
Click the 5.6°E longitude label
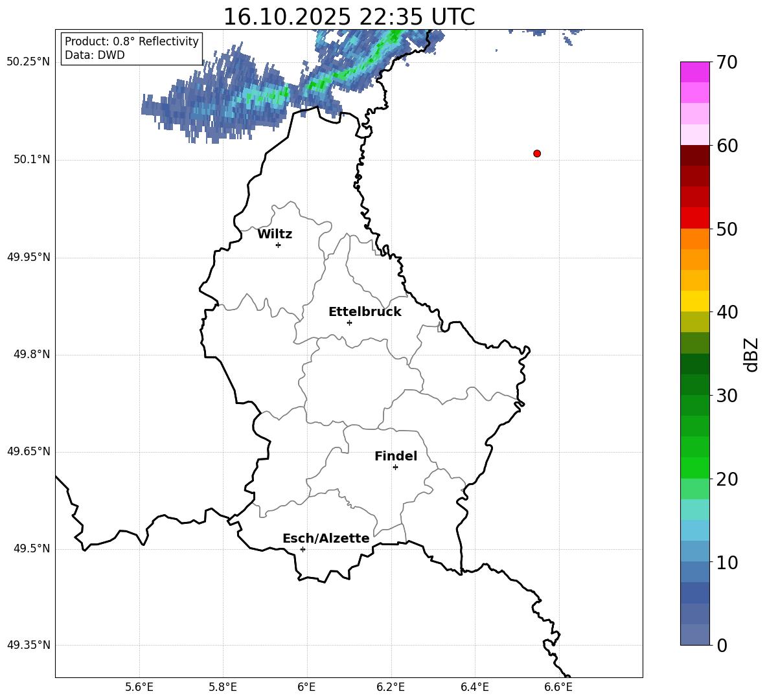(139, 687)
